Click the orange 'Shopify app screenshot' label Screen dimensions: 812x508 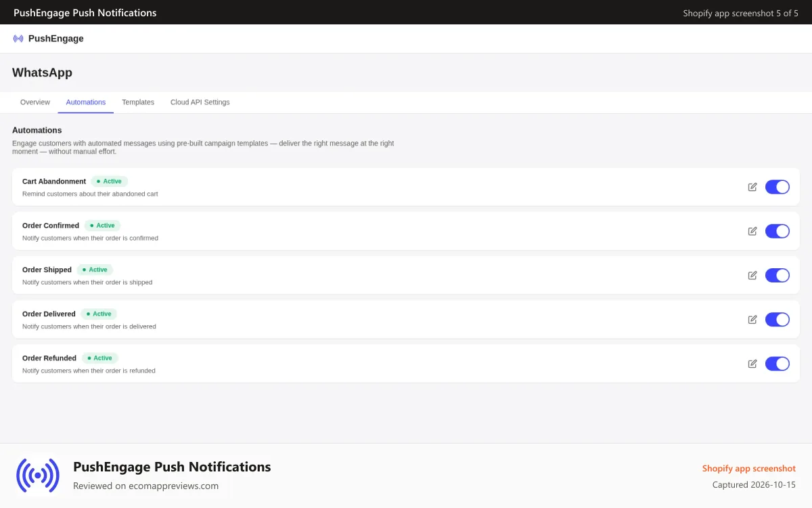749,469
